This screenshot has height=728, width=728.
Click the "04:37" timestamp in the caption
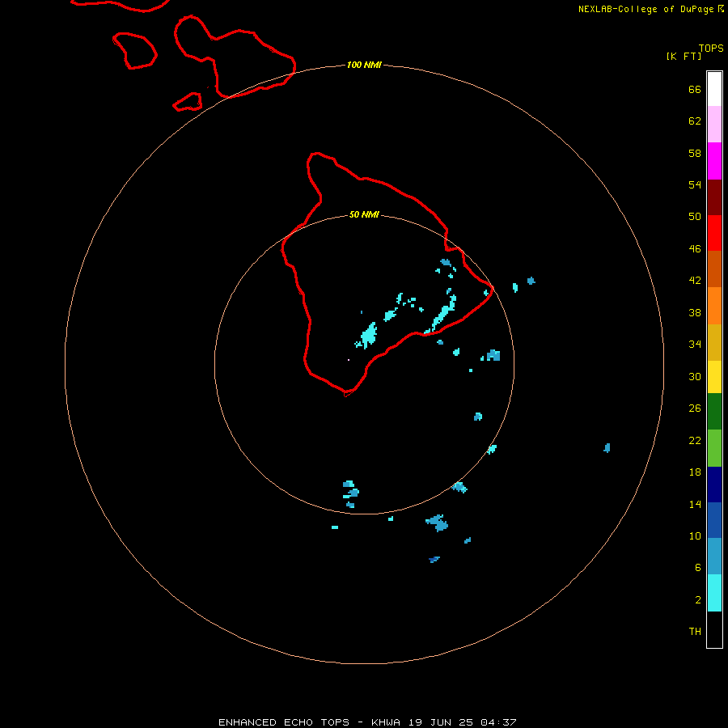tap(499, 722)
